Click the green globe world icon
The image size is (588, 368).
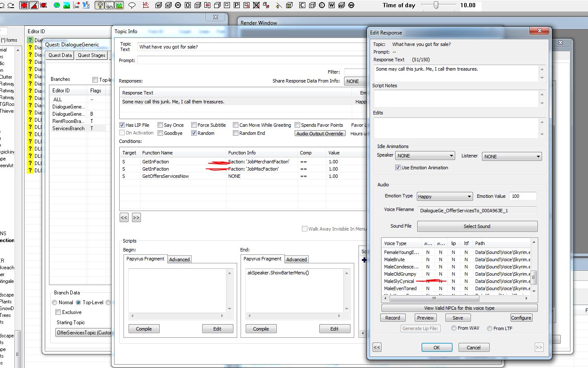click(x=57, y=6)
